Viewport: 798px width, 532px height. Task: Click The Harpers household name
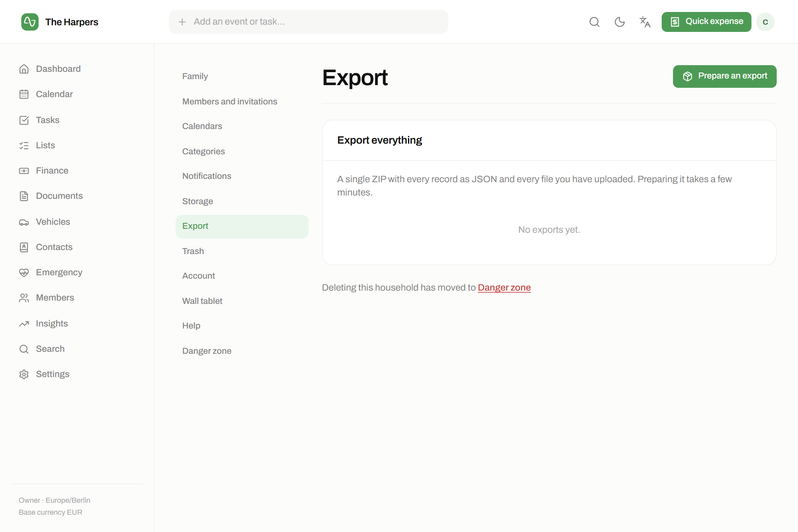click(72, 22)
